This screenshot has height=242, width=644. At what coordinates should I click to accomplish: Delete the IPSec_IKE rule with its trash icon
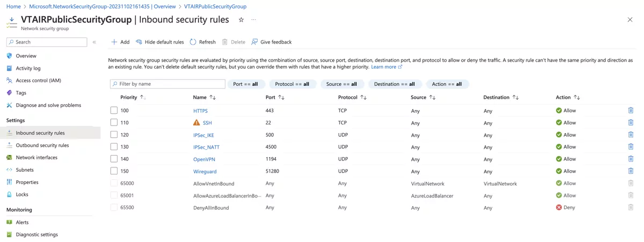(631, 135)
